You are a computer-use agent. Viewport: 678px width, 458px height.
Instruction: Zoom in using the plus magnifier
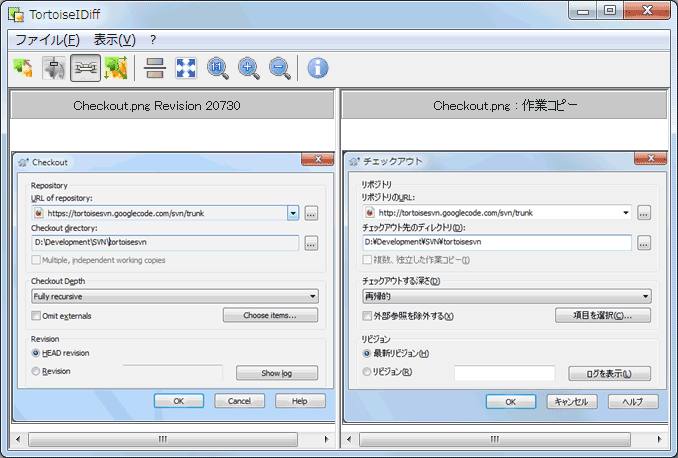point(249,68)
